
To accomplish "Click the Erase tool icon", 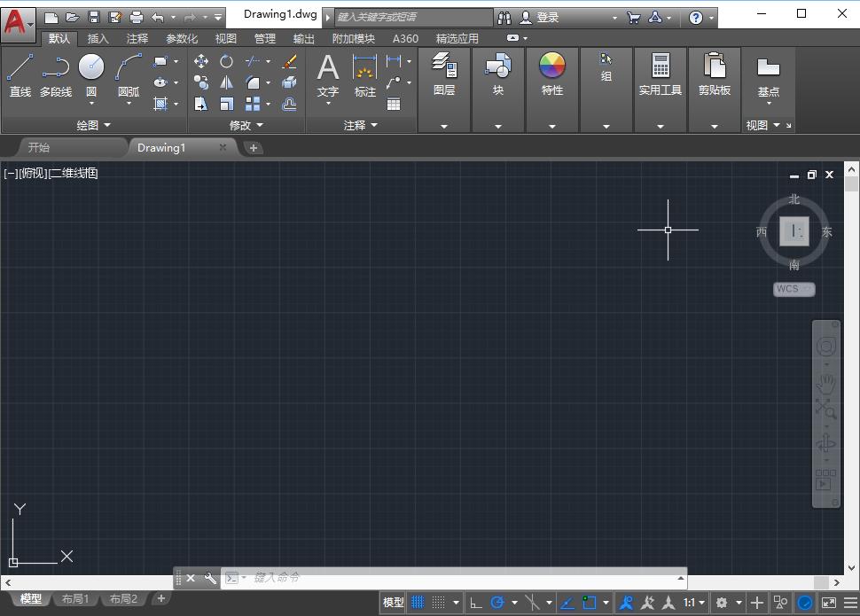I will (x=289, y=61).
